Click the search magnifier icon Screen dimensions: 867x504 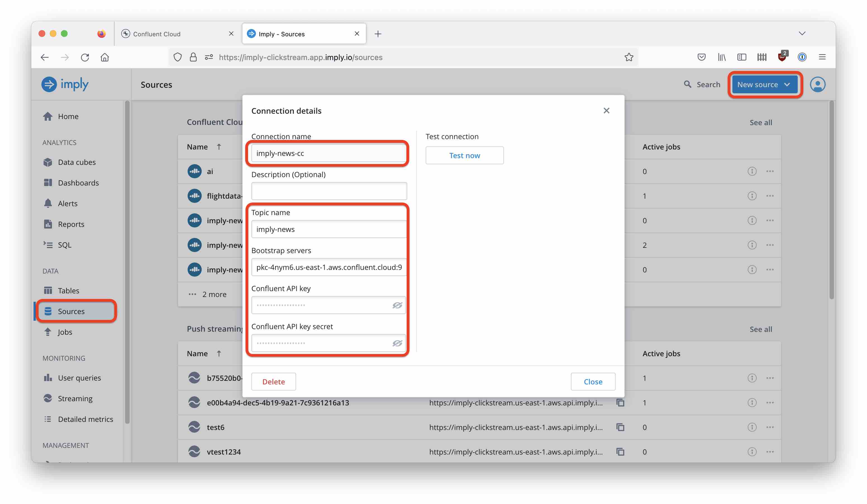[x=687, y=84]
